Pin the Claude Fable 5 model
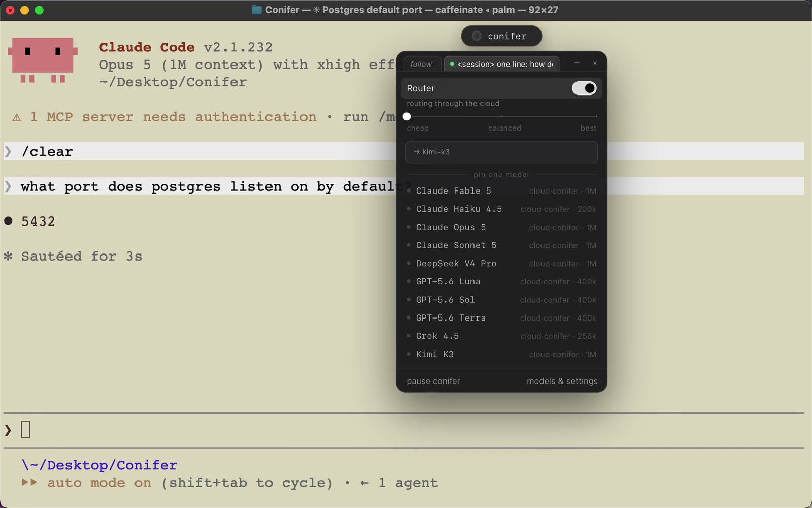 tap(501, 191)
